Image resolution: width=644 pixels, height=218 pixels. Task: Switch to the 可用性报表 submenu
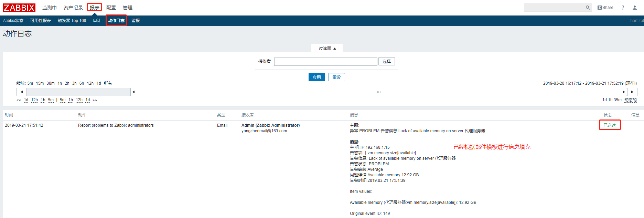(x=41, y=21)
